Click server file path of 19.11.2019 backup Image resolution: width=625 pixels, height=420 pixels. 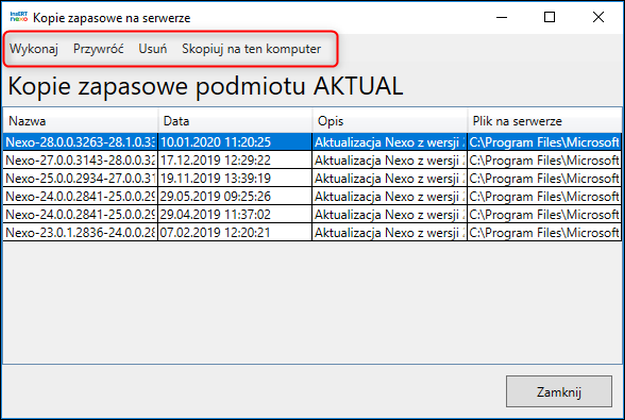[544, 178]
